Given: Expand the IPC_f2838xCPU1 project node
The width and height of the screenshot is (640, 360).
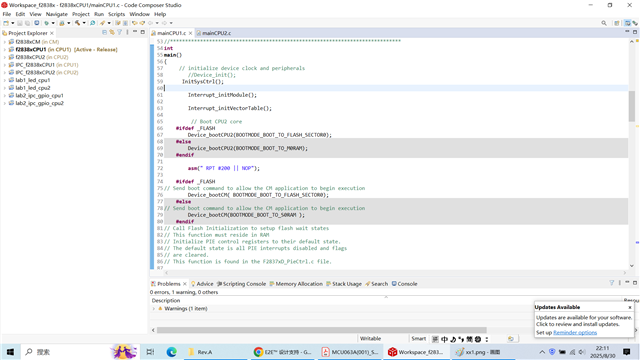Looking at the screenshot, I should coord(4,65).
